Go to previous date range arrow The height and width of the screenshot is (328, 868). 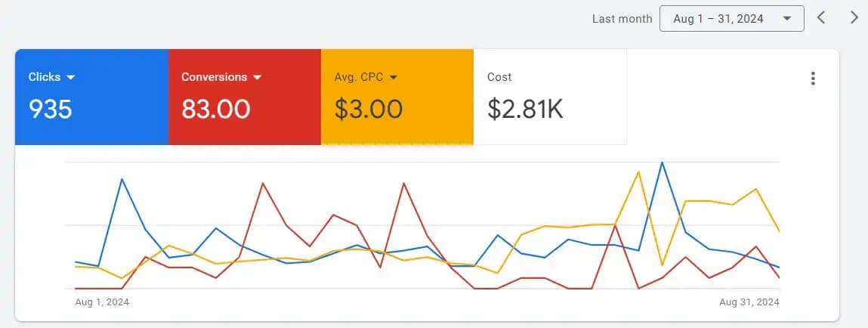[821, 17]
